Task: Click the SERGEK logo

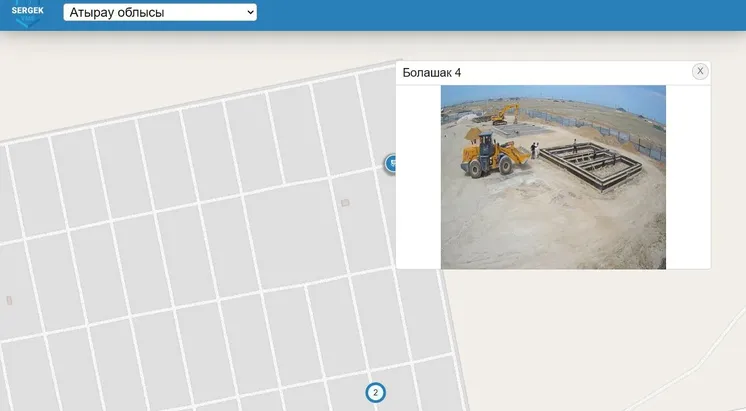Action: (x=27, y=14)
